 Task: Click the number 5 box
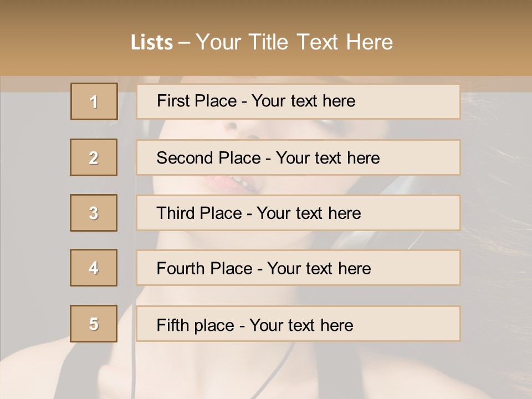pyautogui.click(x=94, y=324)
